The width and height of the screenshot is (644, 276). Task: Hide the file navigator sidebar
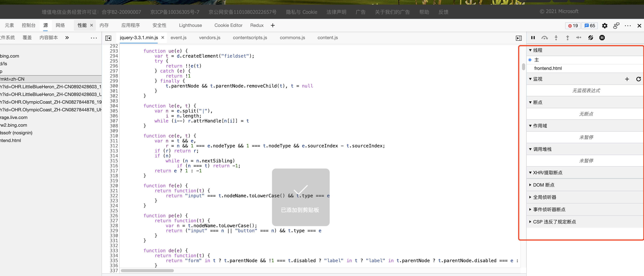click(108, 38)
